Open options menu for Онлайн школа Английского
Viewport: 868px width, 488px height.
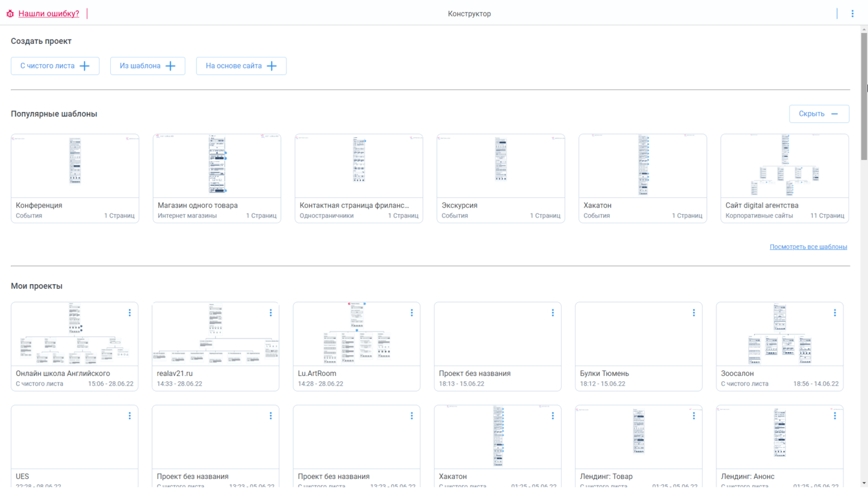pos(130,313)
